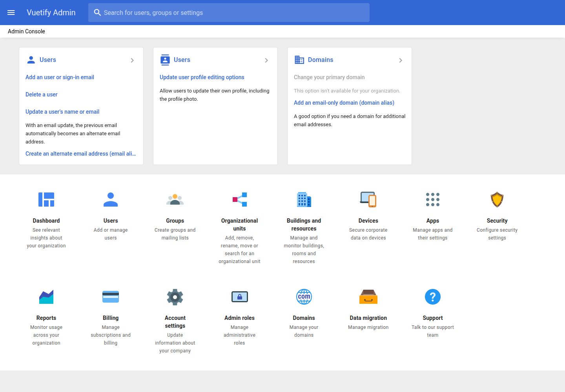The width and height of the screenshot is (565, 392).
Task: Click the contact-card icon on the second Users card
Action: pyautogui.click(x=165, y=60)
